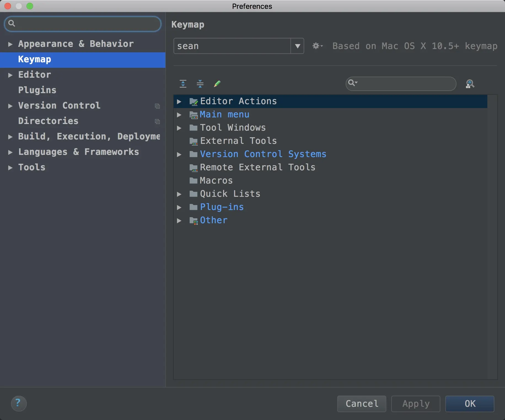Click the sean keymap name field
The width and height of the screenshot is (505, 420).
tap(232, 46)
